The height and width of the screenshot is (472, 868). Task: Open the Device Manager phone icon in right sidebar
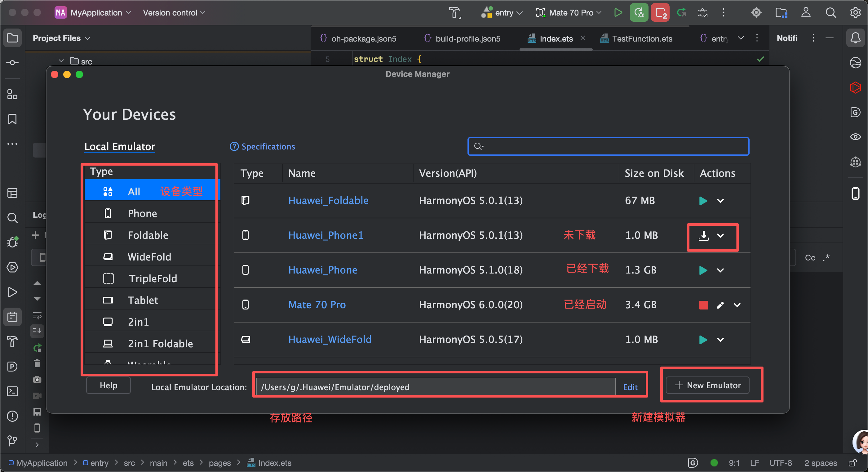tap(855, 194)
